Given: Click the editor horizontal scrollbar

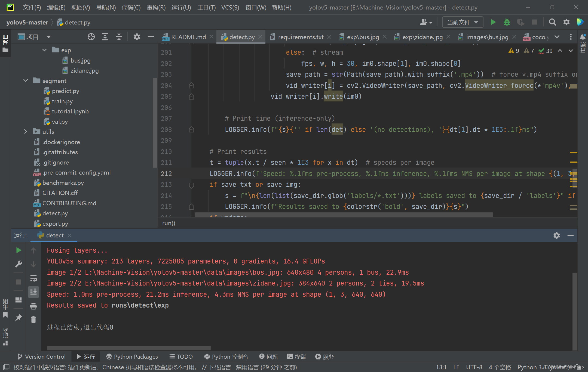Looking at the screenshot, I should click(x=344, y=215).
